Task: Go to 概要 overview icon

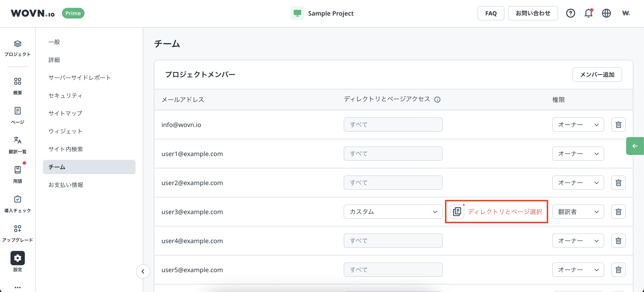Action: (17, 81)
